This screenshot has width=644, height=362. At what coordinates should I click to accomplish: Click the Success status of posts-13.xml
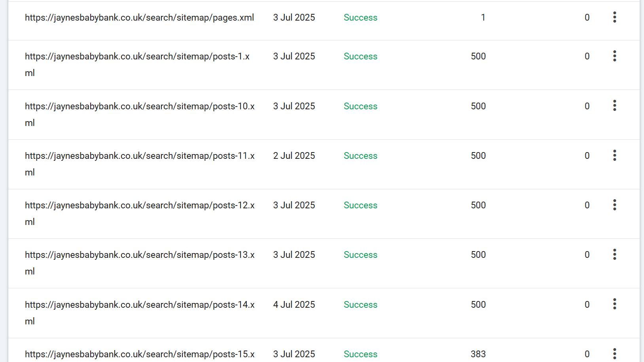(360, 255)
